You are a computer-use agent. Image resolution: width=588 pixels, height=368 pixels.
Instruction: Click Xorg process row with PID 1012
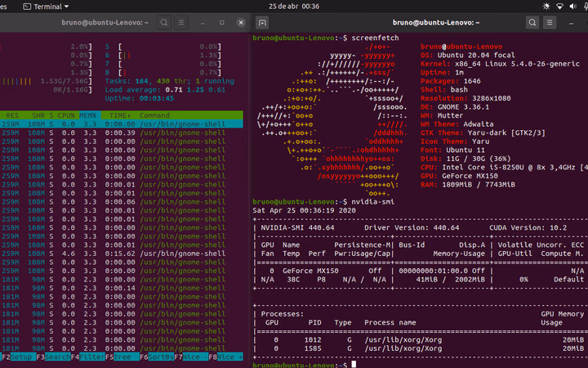coord(420,340)
